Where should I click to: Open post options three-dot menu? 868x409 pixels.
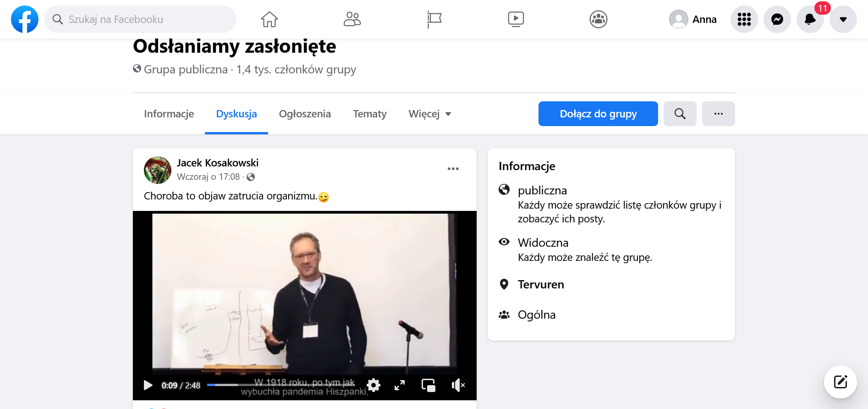[x=453, y=169]
